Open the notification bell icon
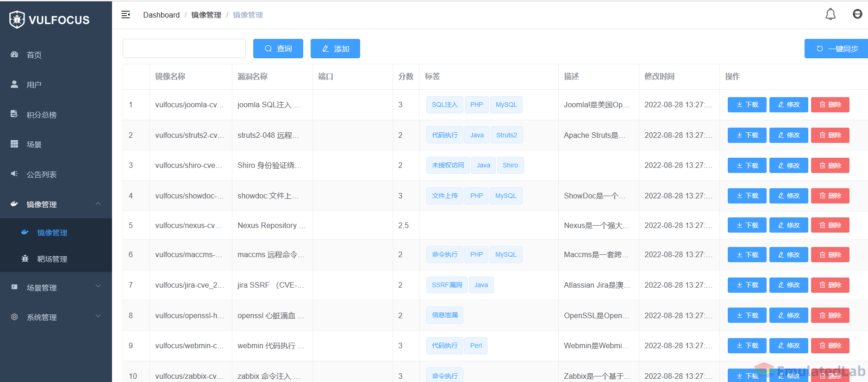 pos(831,14)
